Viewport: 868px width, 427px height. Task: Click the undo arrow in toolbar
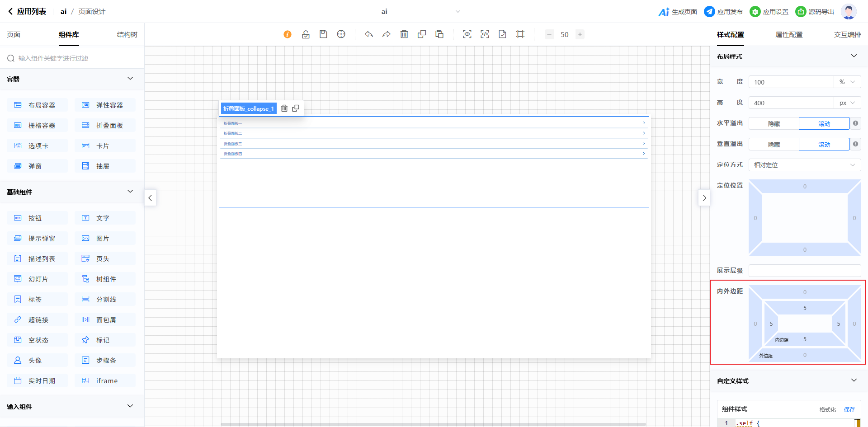click(x=369, y=34)
